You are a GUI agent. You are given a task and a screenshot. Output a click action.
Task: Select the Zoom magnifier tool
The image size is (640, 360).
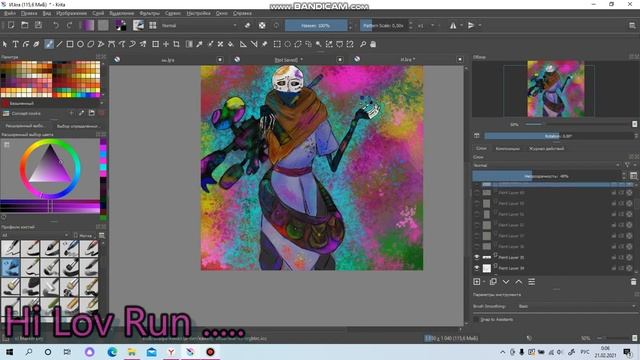[x=363, y=44]
